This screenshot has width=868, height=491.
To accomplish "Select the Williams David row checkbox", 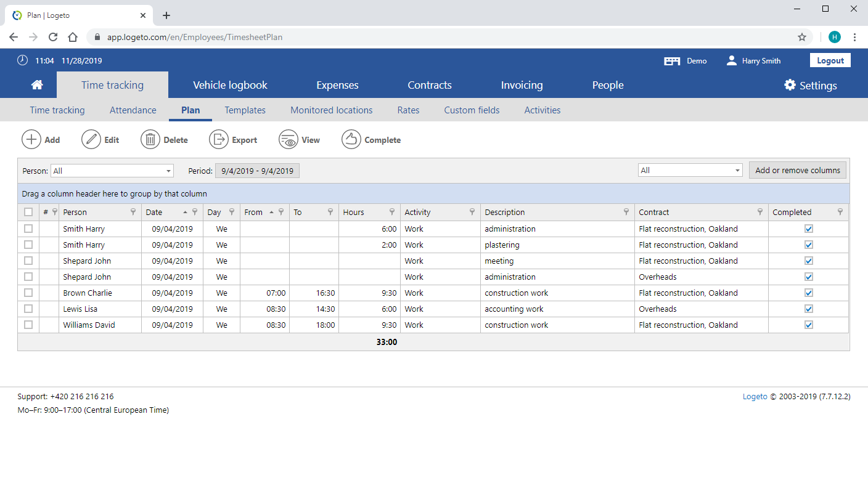I will (28, 325).
